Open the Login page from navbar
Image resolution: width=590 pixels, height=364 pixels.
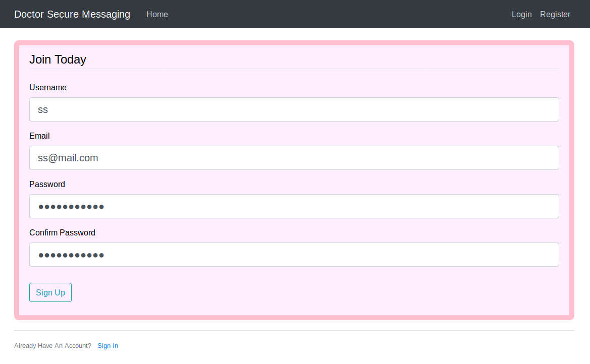(521, 14)
